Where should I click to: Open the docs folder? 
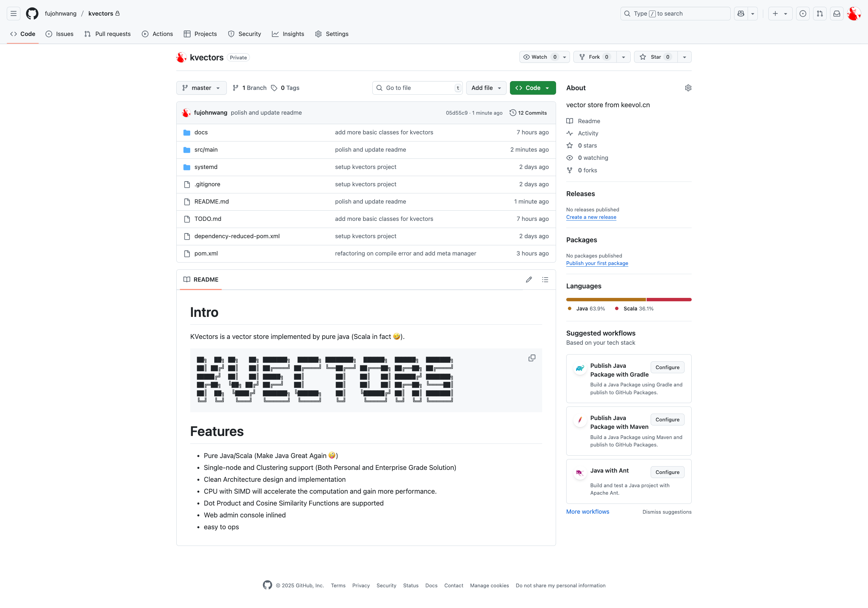[x=201, y=132]
